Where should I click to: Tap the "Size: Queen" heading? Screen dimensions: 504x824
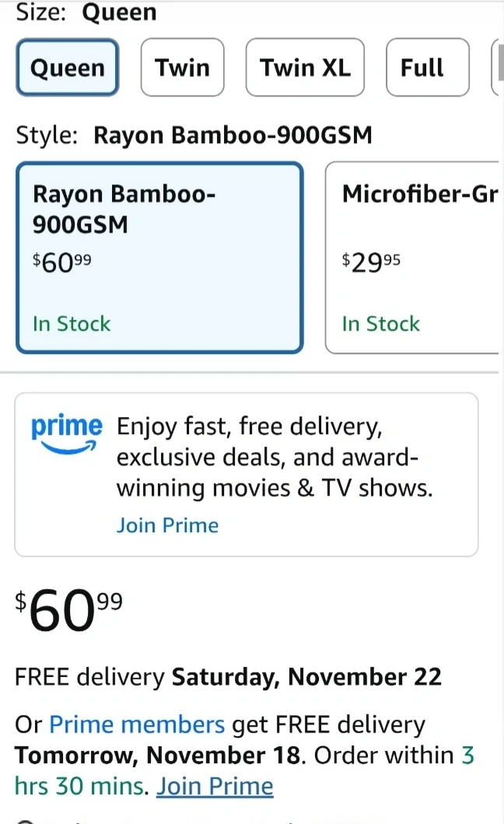(86, 12)
